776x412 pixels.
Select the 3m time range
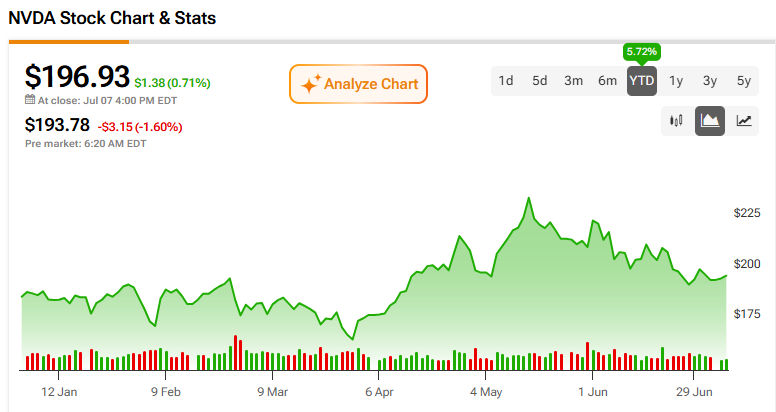[x=574, y=81]
